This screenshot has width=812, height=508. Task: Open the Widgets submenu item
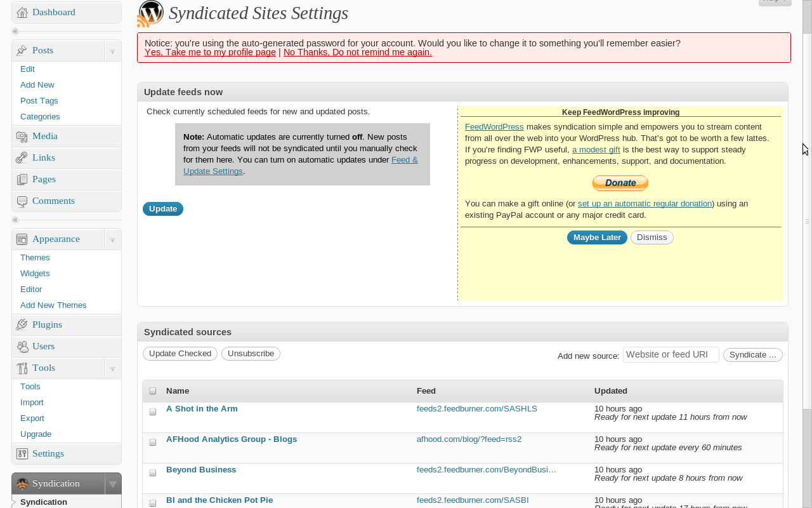(35, 274)
